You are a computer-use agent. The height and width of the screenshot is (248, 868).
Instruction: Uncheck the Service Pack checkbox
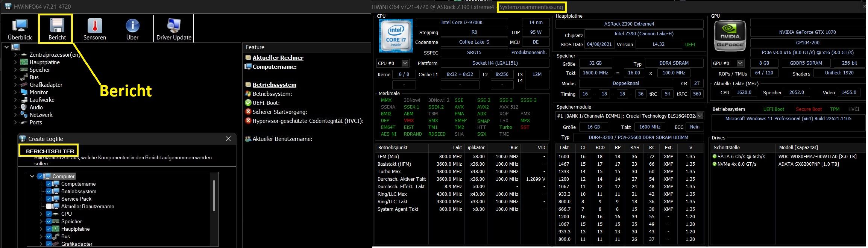pyautogui.click(x=49, y=199)
